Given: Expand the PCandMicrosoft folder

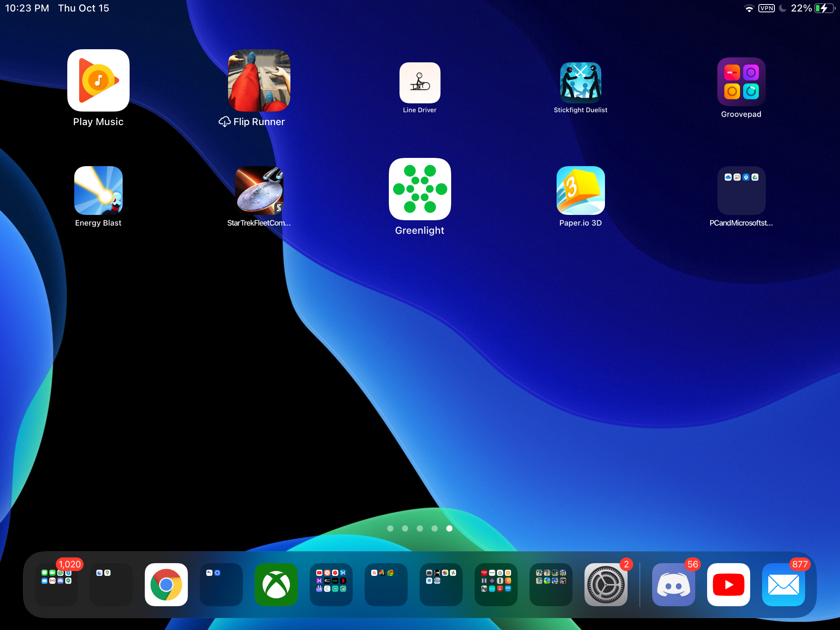Looking at the screenshot, I should tap(741, 190).
